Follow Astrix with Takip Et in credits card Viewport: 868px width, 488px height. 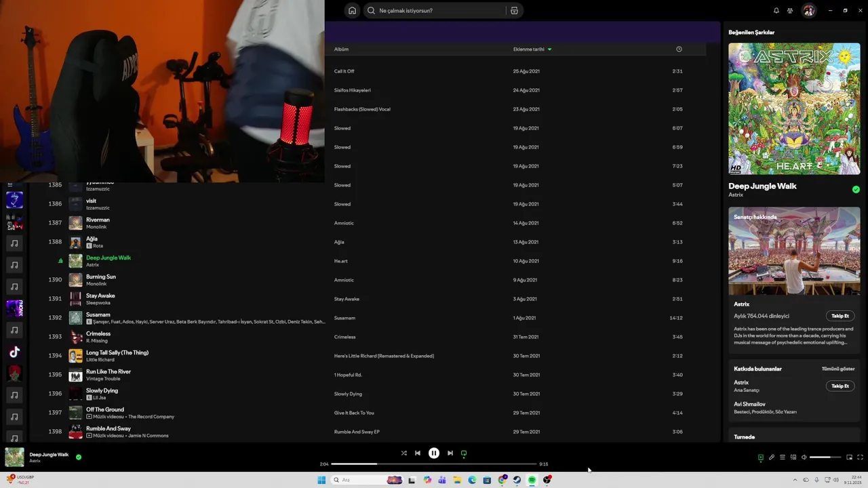[840, 386]
